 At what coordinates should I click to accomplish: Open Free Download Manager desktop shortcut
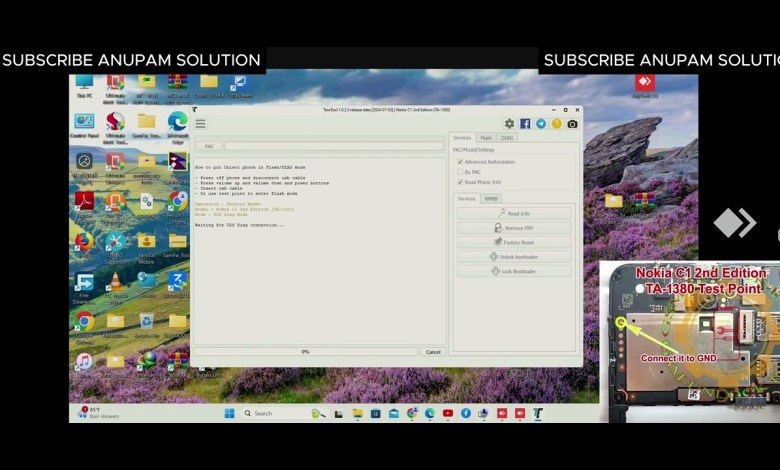(x=84, y=287)
